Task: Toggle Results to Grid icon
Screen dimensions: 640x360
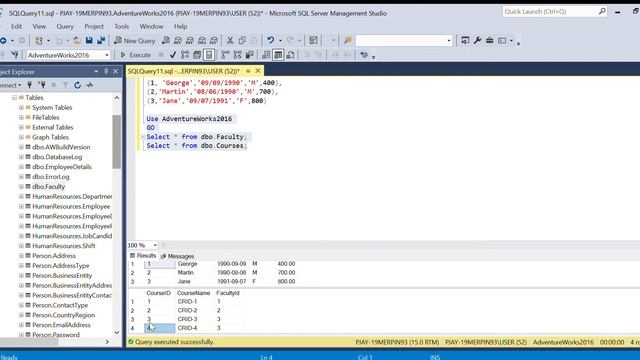Action: pos(278,55)
